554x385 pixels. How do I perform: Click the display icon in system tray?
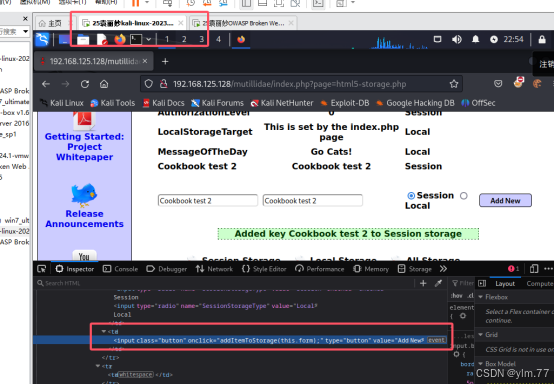[x=437, y=39]
